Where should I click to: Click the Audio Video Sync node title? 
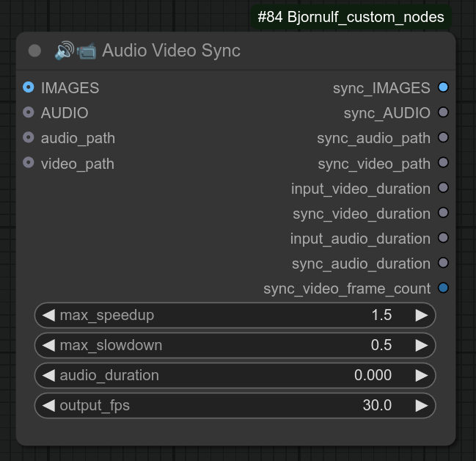point(171,51)
